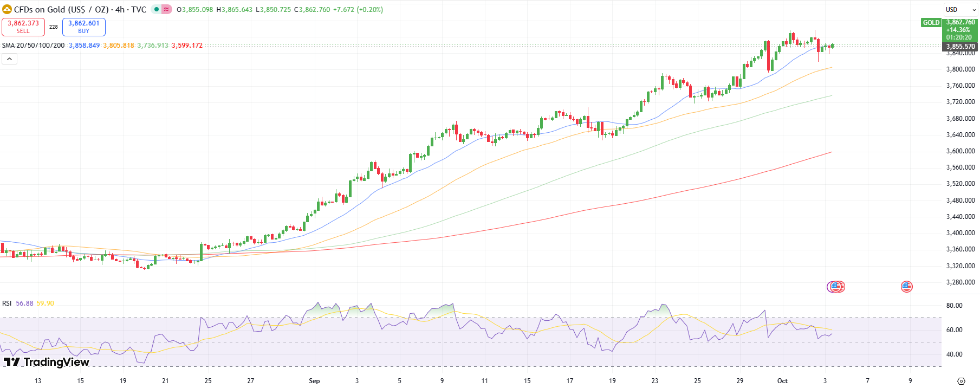This screenshot has height=388, width=980.
Task: Click the gold bars symbol logo
Action: click(x=7, y=9)
